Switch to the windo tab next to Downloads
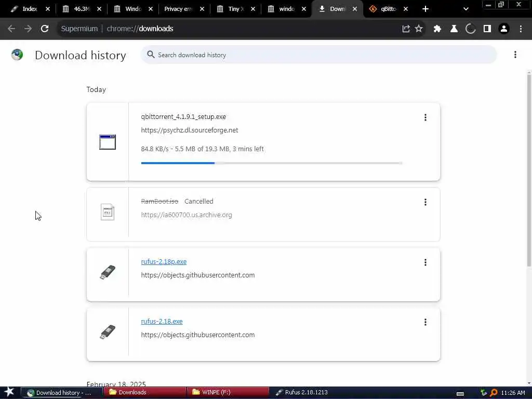Image resolution: width=532 pixels, height=399 pixels. [286, 9]
